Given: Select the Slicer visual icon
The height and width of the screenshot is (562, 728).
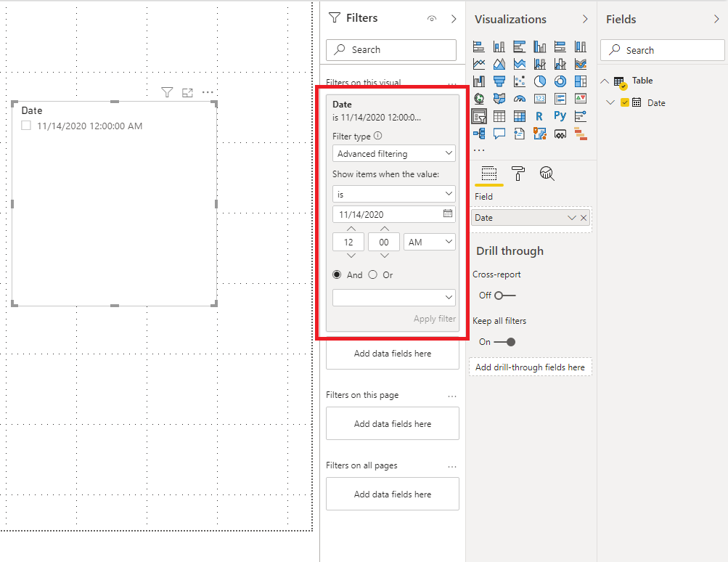Looking at the screenshot, I should (x=478, y=116).
